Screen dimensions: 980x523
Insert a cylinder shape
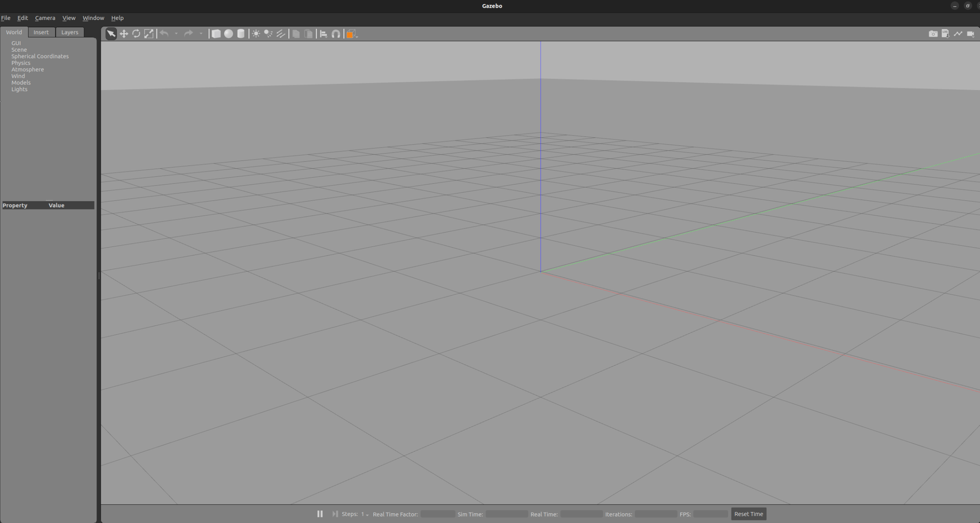pyautogui.click(x=241, y=34)
